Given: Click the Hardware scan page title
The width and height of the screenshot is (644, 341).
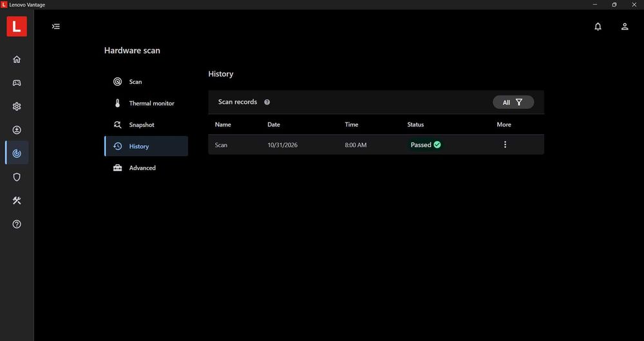Looking at the screenshot, I should click(132, 50).
